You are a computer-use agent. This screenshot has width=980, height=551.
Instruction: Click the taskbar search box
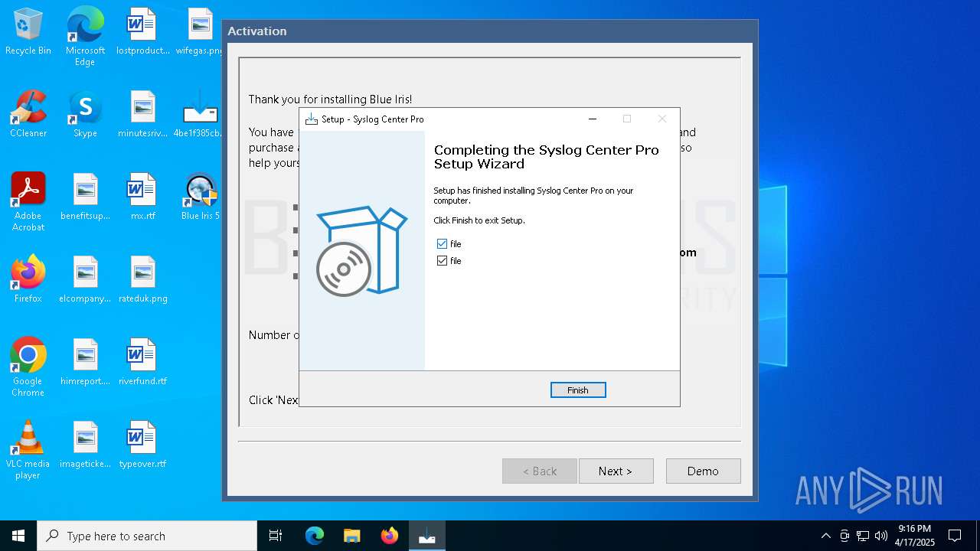pos(147,536)
